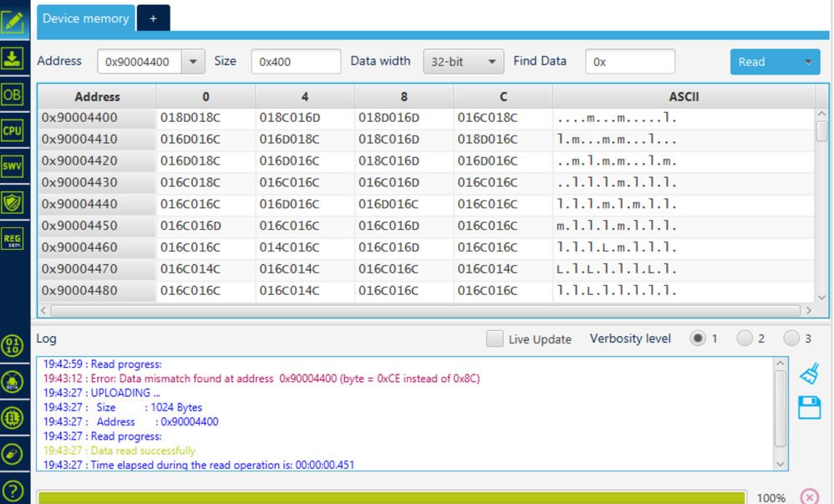834x504 pixels.
Task: Click the Address column header
Action: pyautogui.click(x=97, y=96)
